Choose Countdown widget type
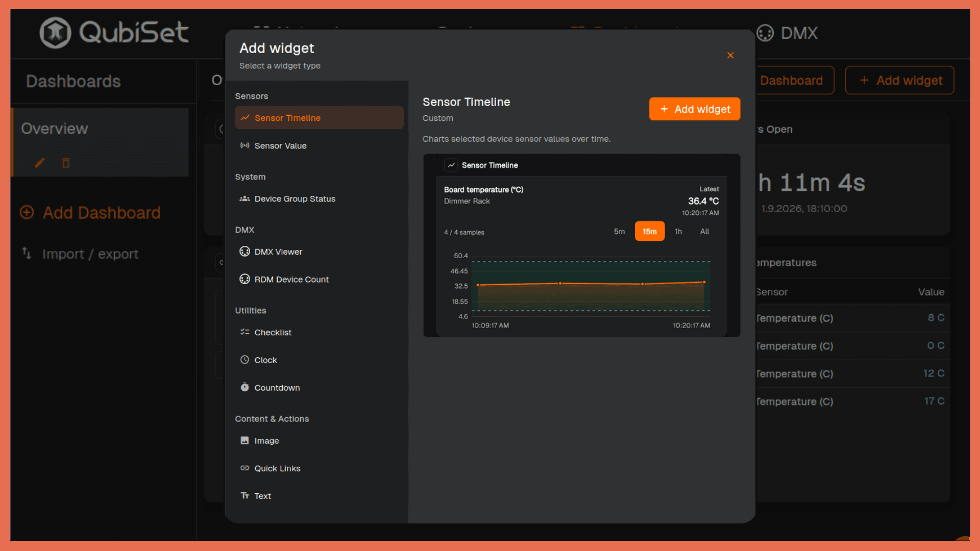Image resolution: width=980 pixels, height=551 pixels. [x=319, y=387]
